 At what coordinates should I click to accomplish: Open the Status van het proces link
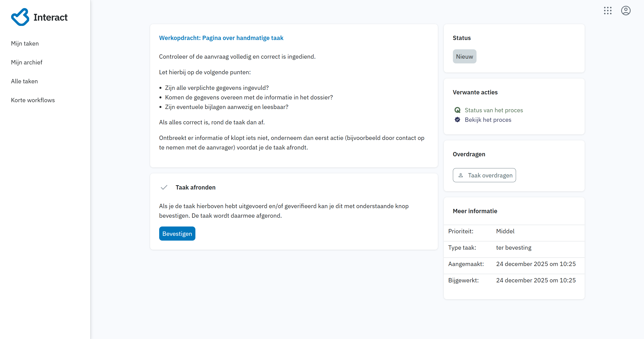(x=494, y=110)
